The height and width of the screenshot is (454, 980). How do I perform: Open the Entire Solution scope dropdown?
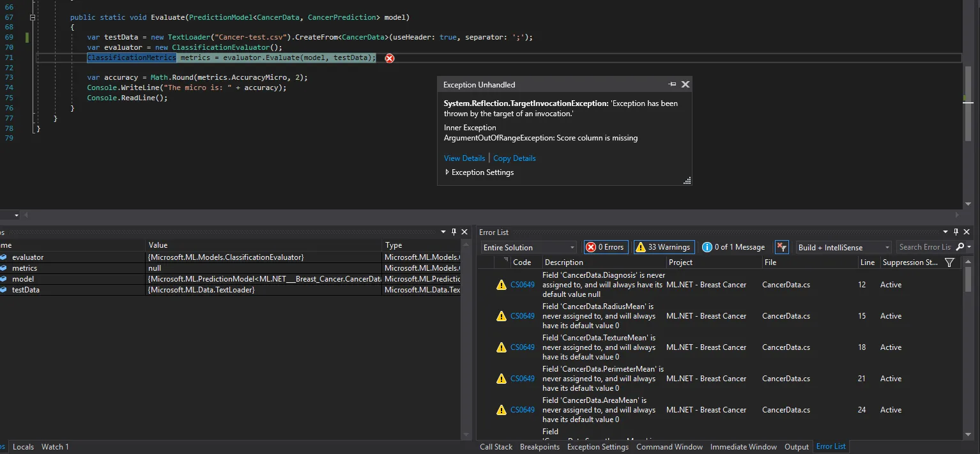(x=529, y=247)
